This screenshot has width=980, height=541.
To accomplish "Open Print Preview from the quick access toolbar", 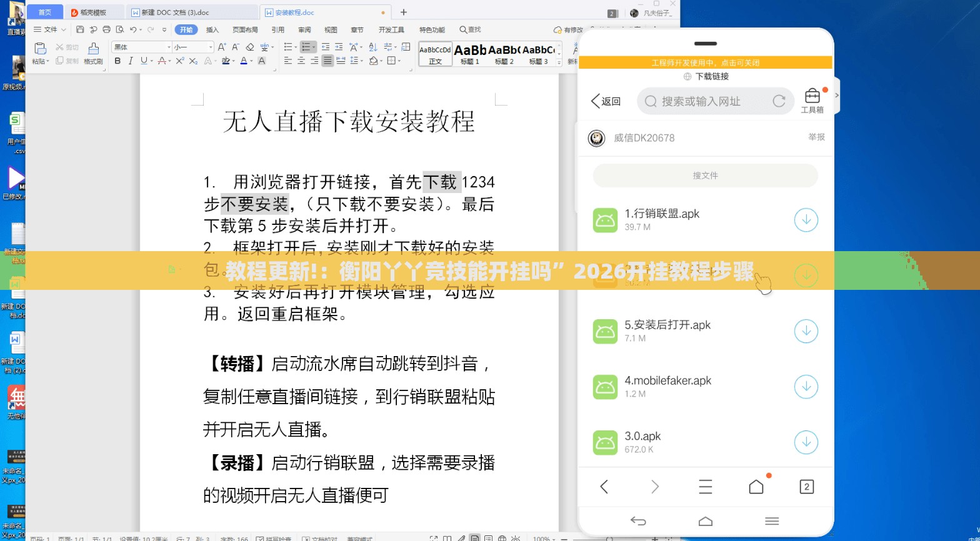I will (120, 29).
